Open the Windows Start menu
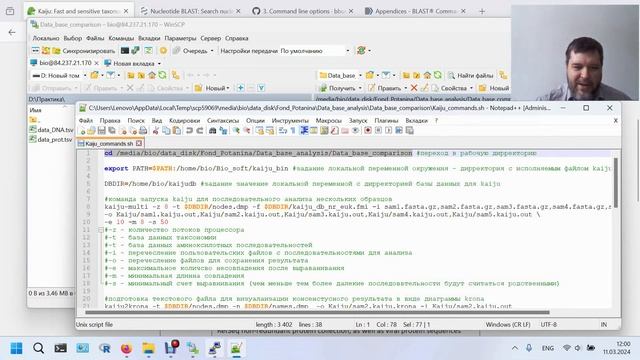This screenshot has height=360, width=640. pos(16,348)
